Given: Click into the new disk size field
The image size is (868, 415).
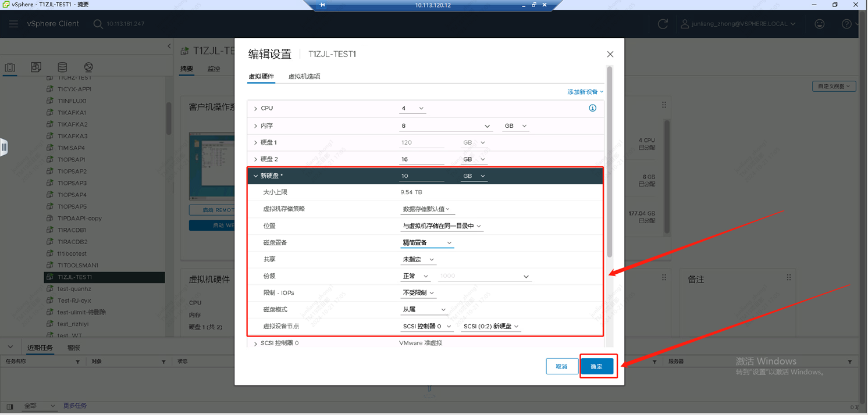Looking at the screenshot, I should pos(422,176).
